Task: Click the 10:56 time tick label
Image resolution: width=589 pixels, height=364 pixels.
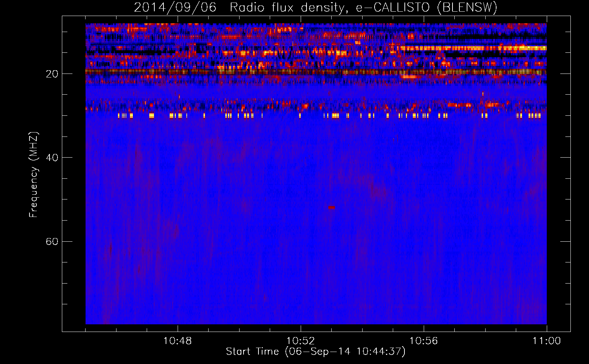Action: click(424, 341)
